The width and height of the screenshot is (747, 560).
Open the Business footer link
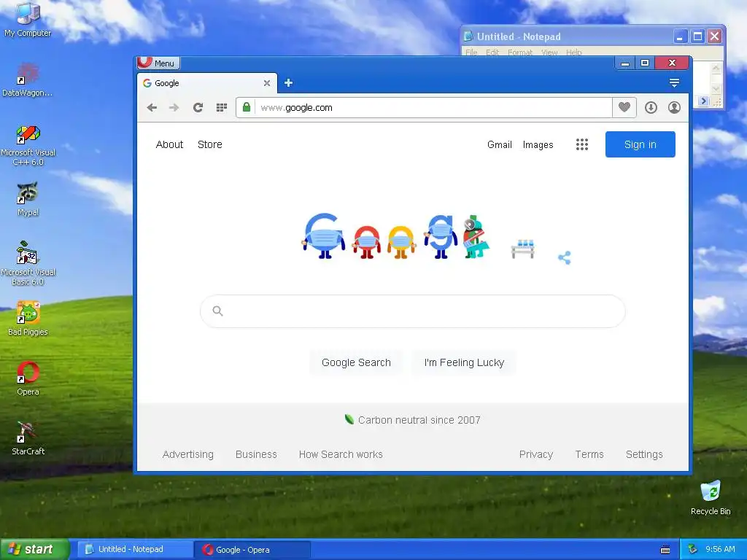coord(256,454)
